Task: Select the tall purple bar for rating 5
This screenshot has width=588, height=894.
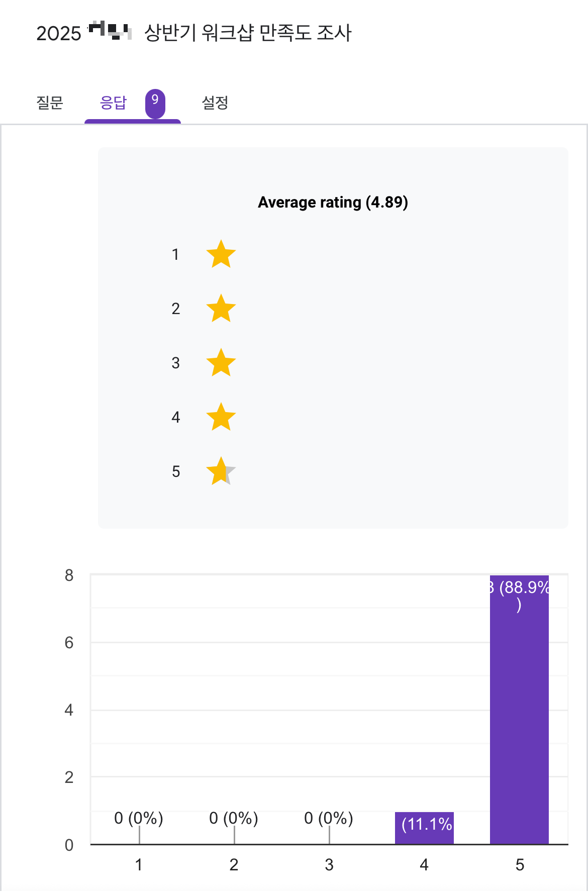Action: [x=519, y=710]
